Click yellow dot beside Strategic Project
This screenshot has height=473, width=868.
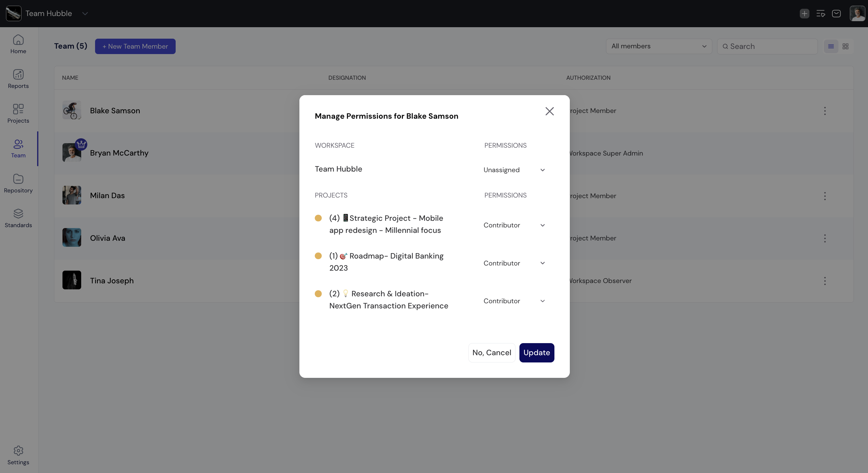318,218
